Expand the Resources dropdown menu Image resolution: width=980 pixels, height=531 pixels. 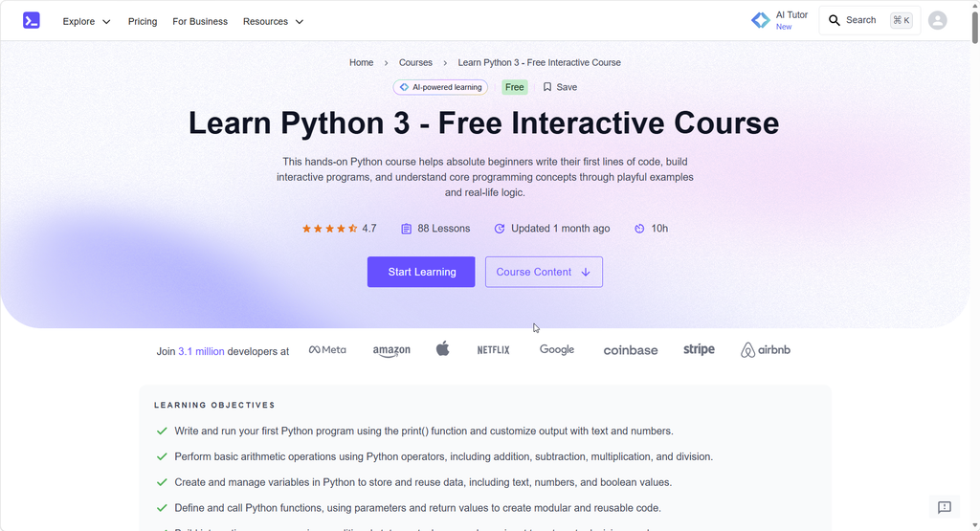point(273,21)
